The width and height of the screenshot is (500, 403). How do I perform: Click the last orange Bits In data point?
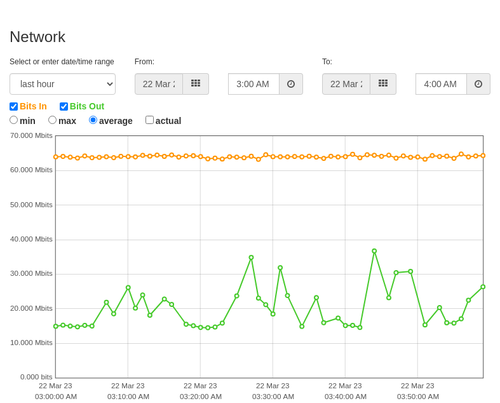[x=483, y=156]
